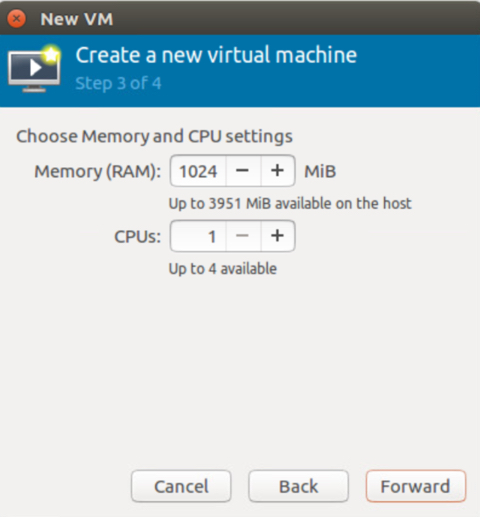The height and width of the screenshot is (517, 480).
Task: Click into the CPUs value field
Action: [x=198, y=236]
